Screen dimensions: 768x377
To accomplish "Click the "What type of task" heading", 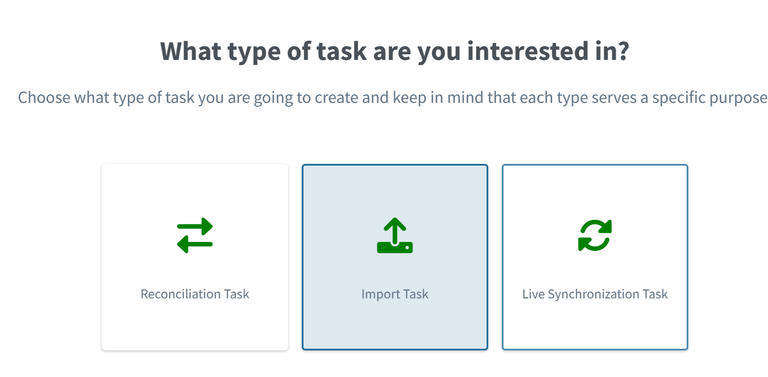I will click(394, 51).
